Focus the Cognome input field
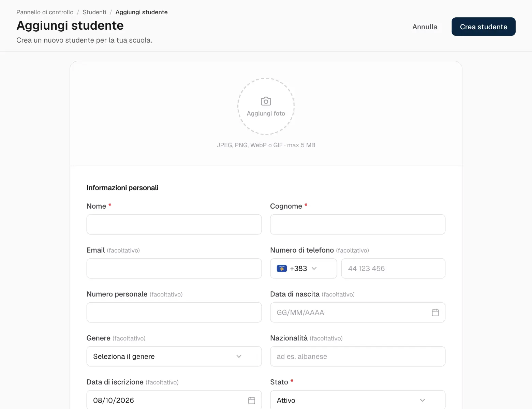532x409 pixels. tap(358, 225)
